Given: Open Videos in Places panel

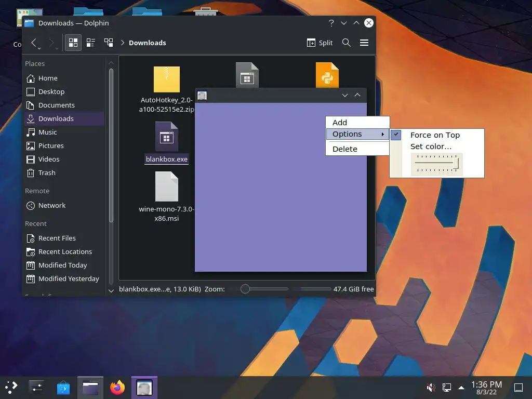Looking at the screenshot, I should 64,159.
